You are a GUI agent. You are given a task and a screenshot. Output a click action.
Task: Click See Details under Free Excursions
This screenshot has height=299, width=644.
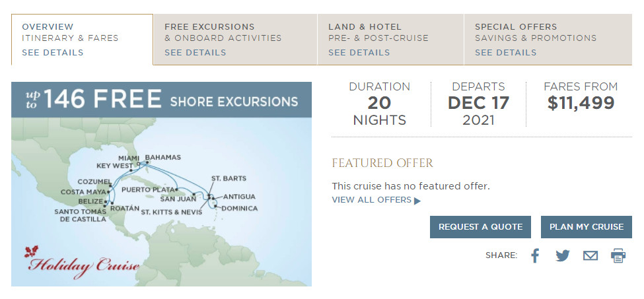196,53
